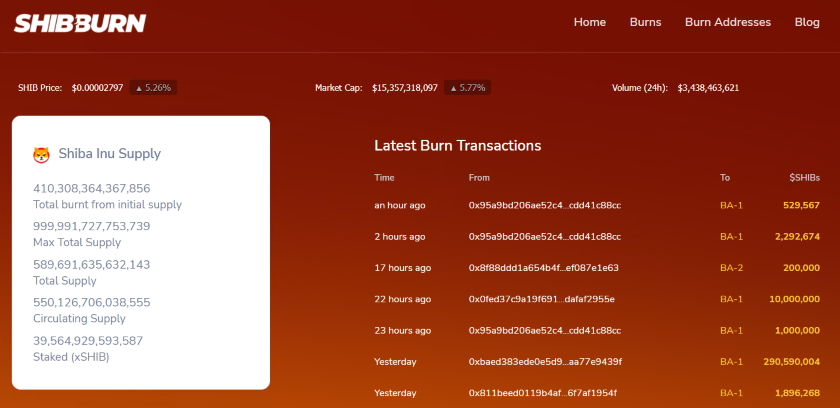
Task: Click the '22 hours ago' timestamp
Action: coord(402,299)
